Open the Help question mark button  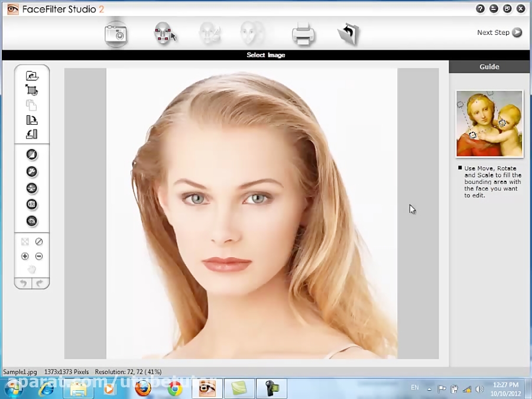(480, 9)
